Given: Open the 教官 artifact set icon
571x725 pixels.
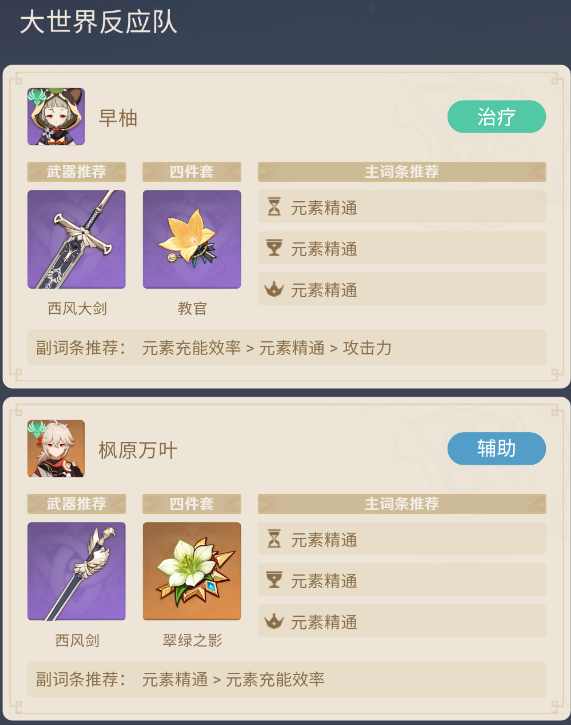Looking at the screenshot, I should point(192,240).
